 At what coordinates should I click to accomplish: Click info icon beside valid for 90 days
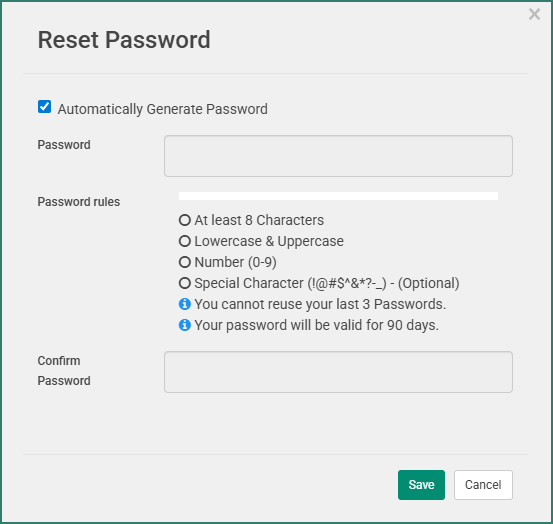coord(184,325)
